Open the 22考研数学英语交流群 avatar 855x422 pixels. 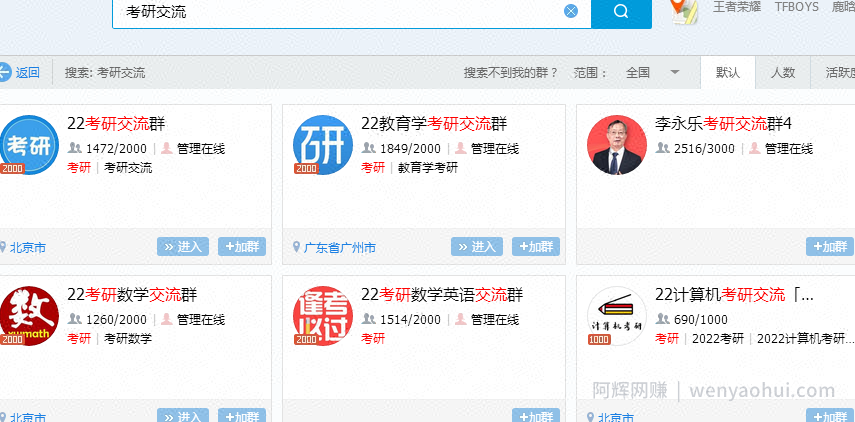[x=323, y=316]
